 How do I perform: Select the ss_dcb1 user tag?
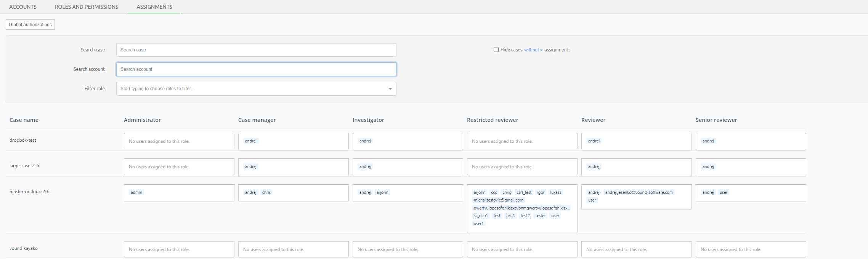(x=481, y=216)
